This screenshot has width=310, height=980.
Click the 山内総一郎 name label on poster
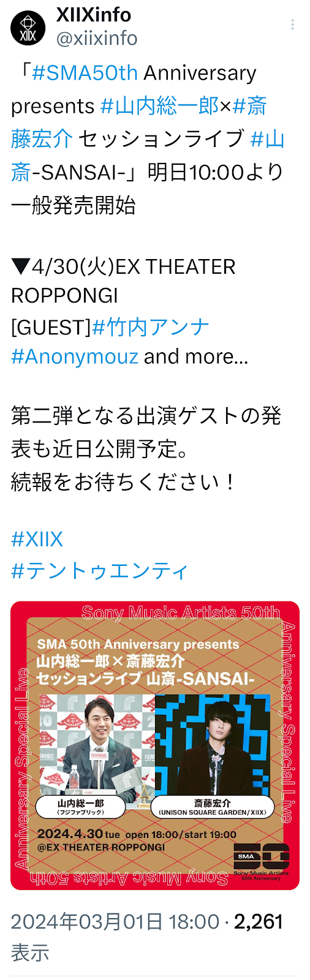coord(81,807)
